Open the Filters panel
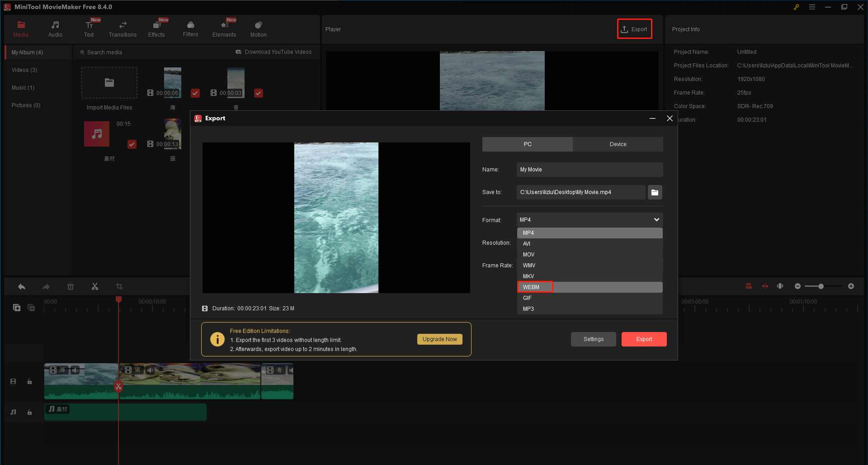 190,28
